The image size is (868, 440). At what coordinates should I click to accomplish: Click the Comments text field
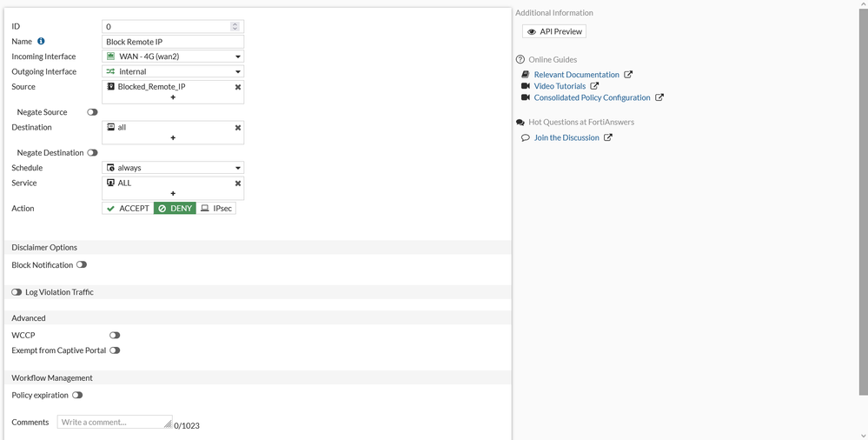coord(114,423)
